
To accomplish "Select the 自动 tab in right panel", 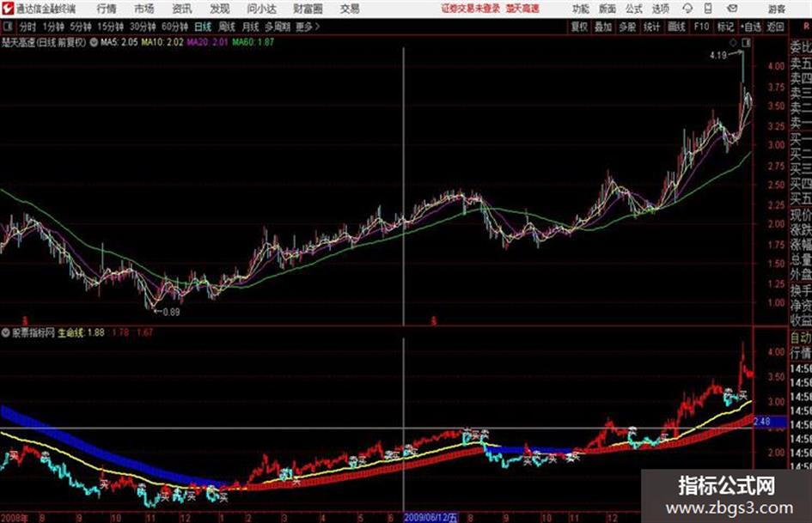I will [x=800, y=338].
